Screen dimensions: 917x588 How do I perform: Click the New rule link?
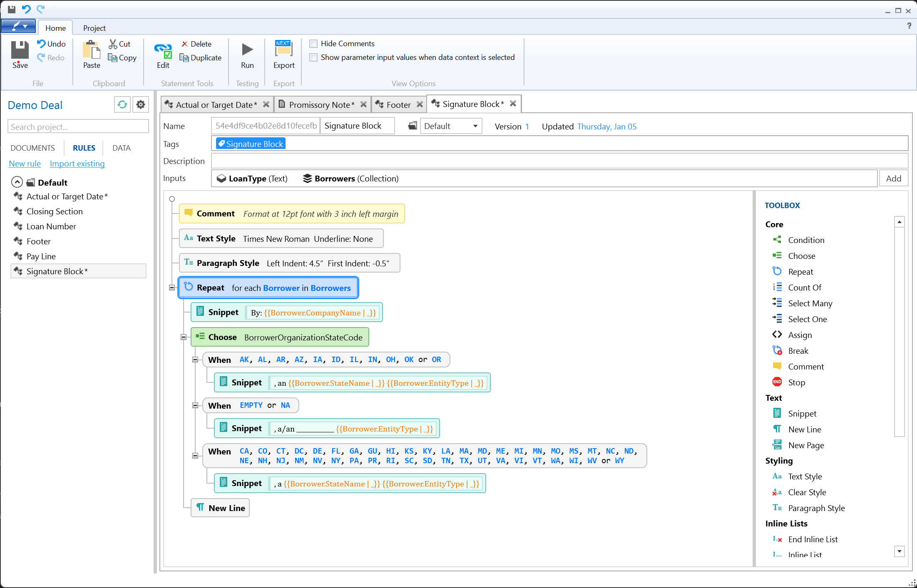tap(25, 164)
